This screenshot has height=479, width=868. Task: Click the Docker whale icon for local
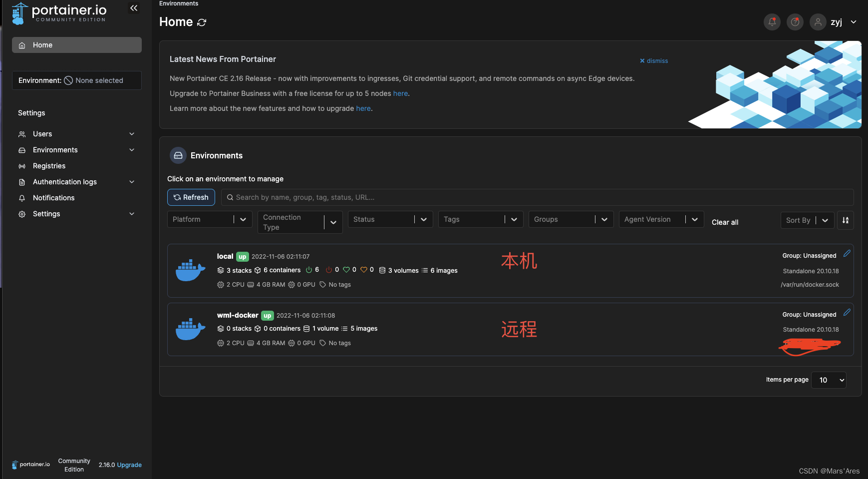click(190, 270)
